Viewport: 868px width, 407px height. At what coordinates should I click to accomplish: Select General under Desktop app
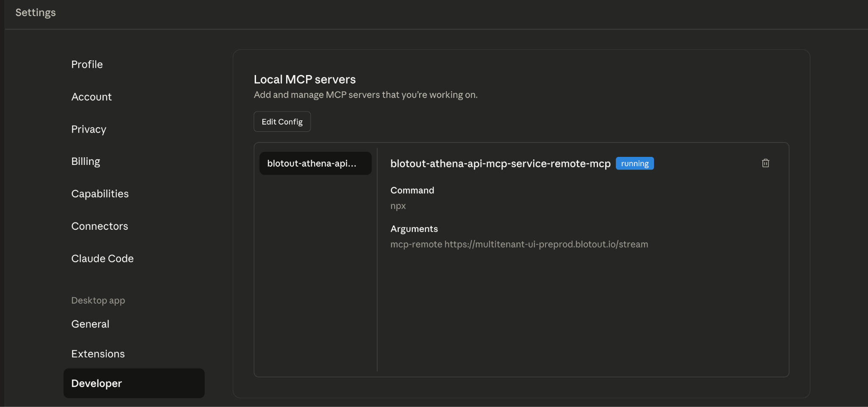[90, 324]
